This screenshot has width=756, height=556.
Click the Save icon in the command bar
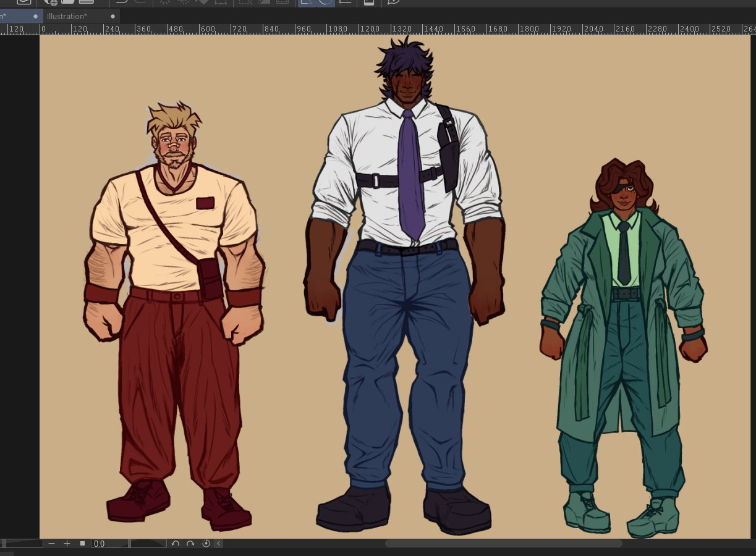tap(86, 2)
